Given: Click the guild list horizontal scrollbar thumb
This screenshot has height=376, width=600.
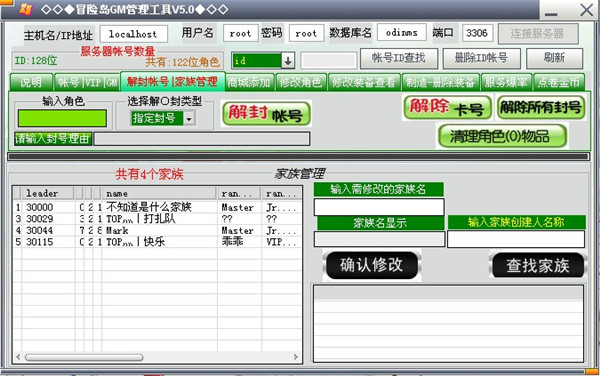Looking at the screenshot, I should 84,357.
